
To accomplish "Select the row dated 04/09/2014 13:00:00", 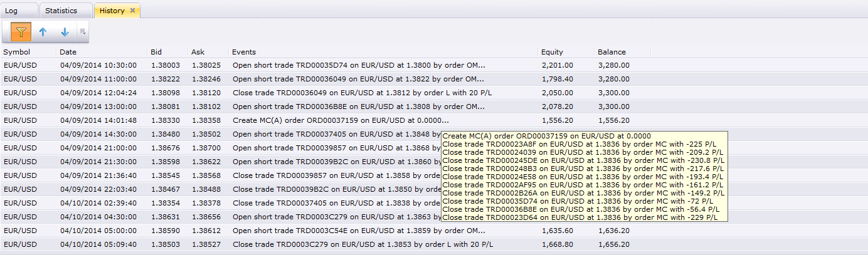I will [x=434, y=107].
